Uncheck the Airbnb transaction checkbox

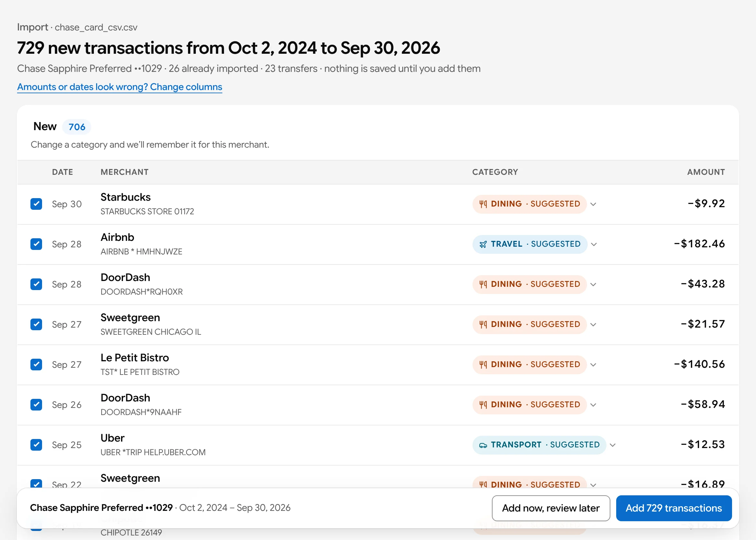click(x=36, y=244)
